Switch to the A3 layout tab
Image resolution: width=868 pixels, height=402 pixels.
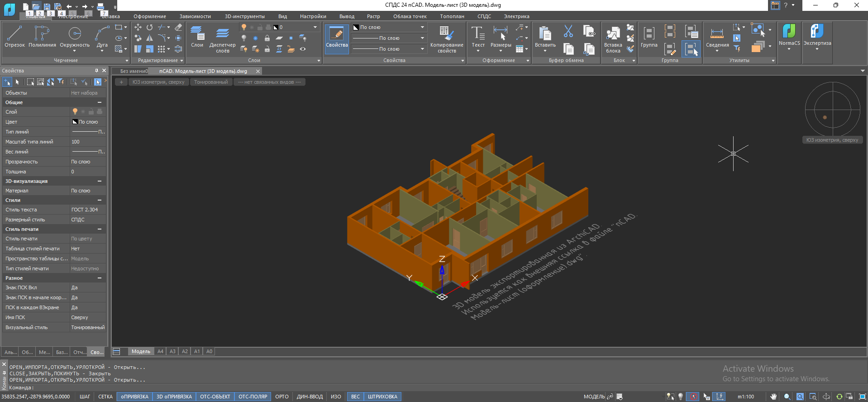click(172, 351)
